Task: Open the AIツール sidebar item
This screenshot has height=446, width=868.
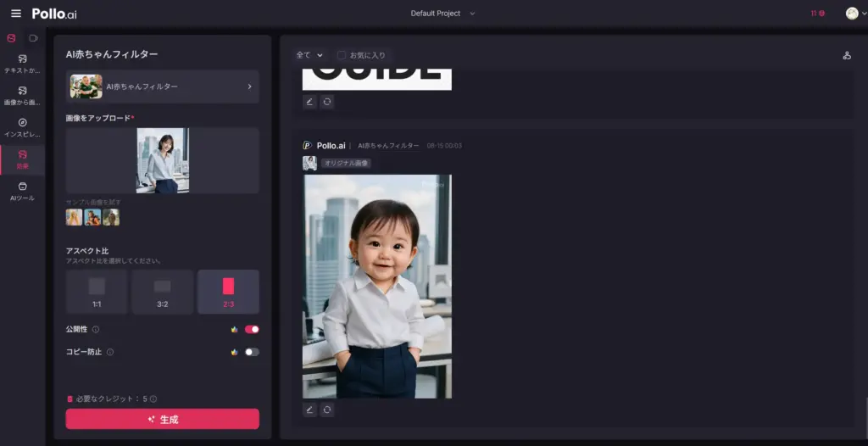Action: [x=23, y=192]
